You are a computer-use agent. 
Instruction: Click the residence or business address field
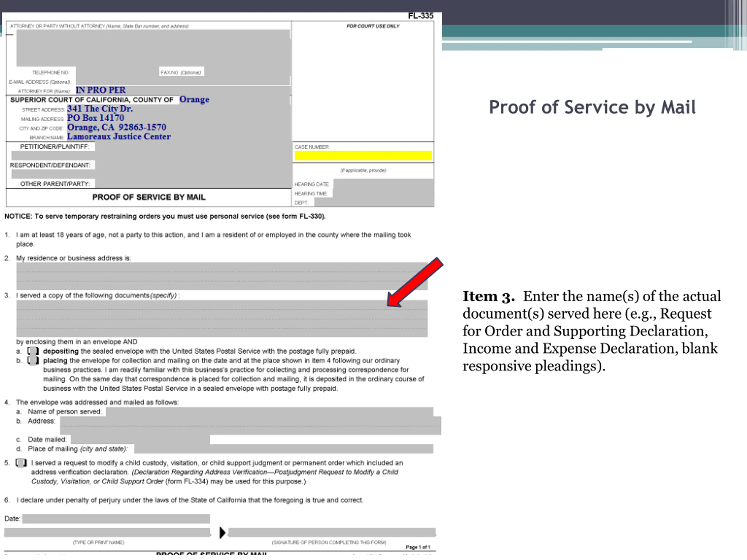[222, 276]
